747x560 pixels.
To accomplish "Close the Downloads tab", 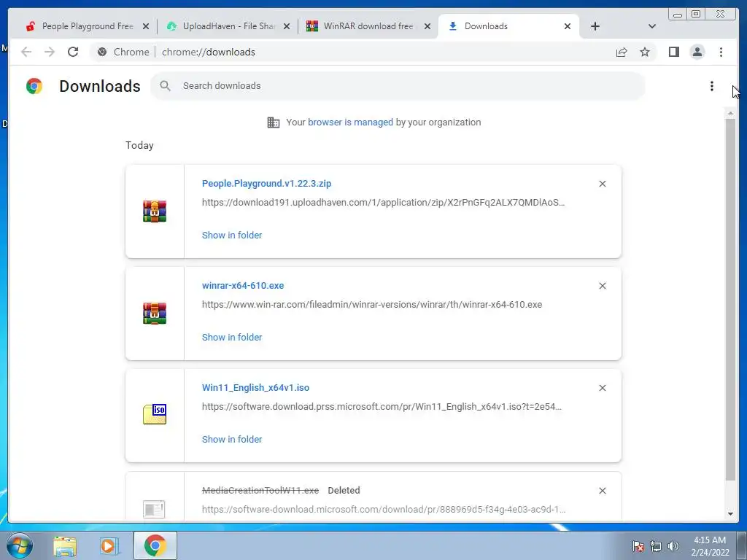I will click(x=568, y=26).
